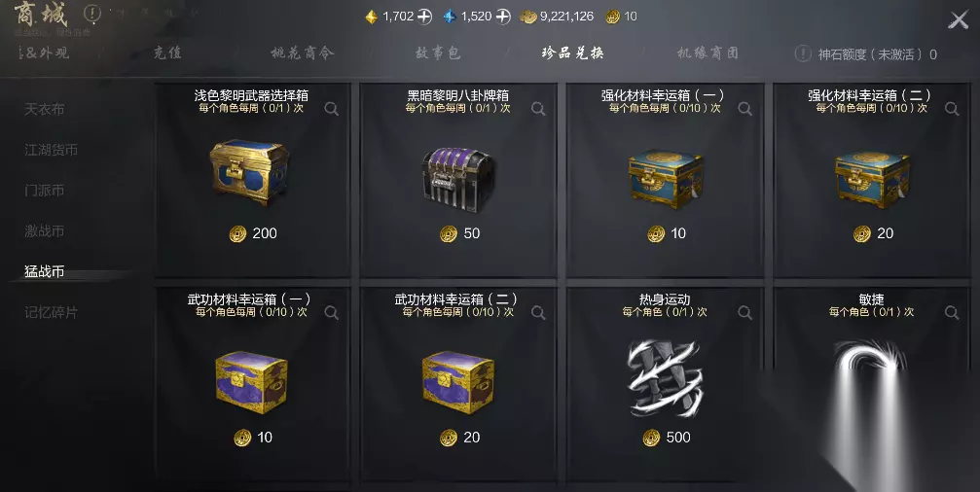Select the 故事包 tab
Screen dimensions: 980x492
[x=438, y=53]
